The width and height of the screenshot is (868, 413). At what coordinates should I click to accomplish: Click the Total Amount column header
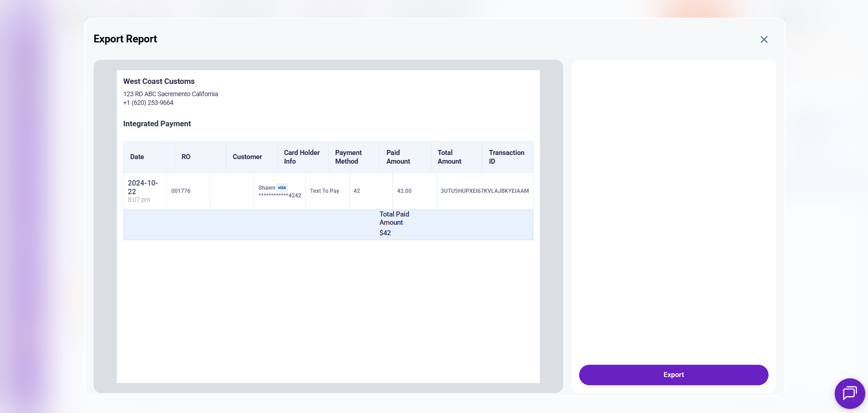click(449, 157)
